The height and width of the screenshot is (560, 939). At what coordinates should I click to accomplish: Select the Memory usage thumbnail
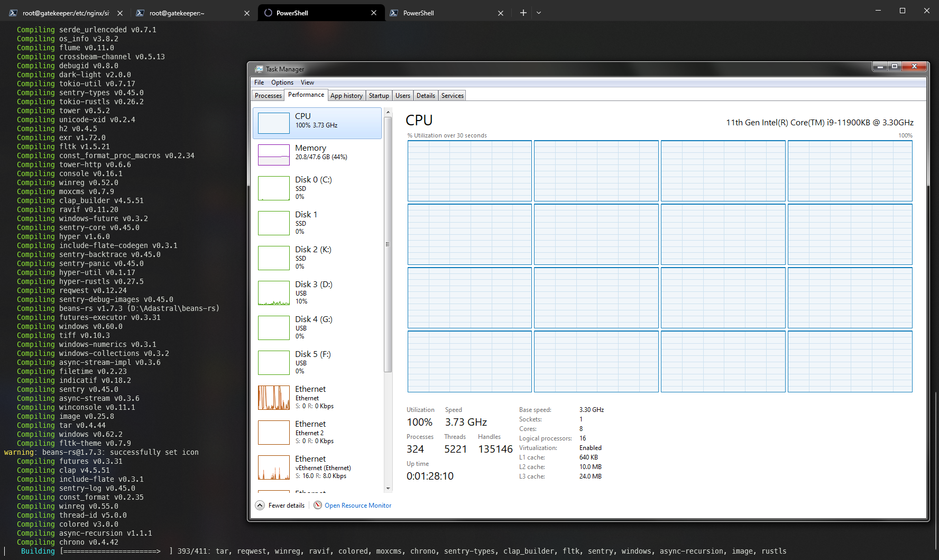(273, 155)
